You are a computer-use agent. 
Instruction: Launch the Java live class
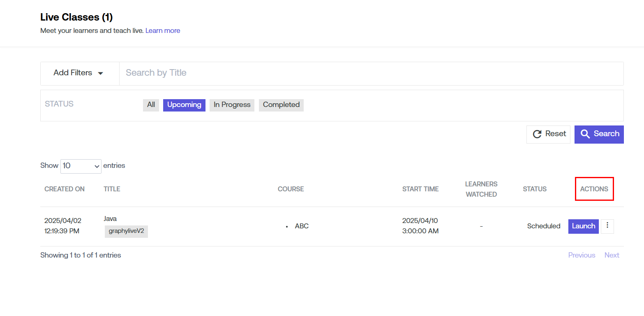click(583, 226)
